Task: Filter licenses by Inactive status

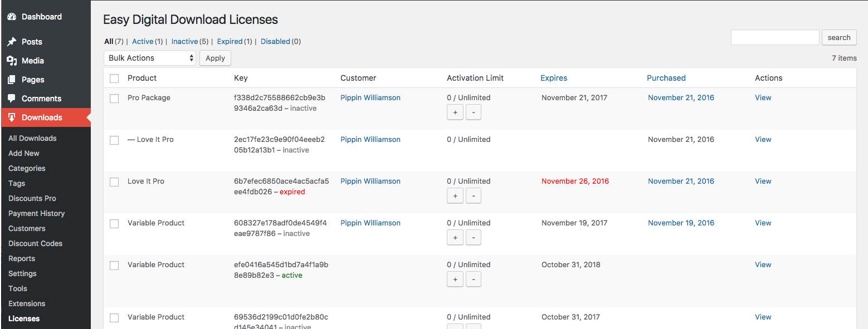Action: (184, 41)
